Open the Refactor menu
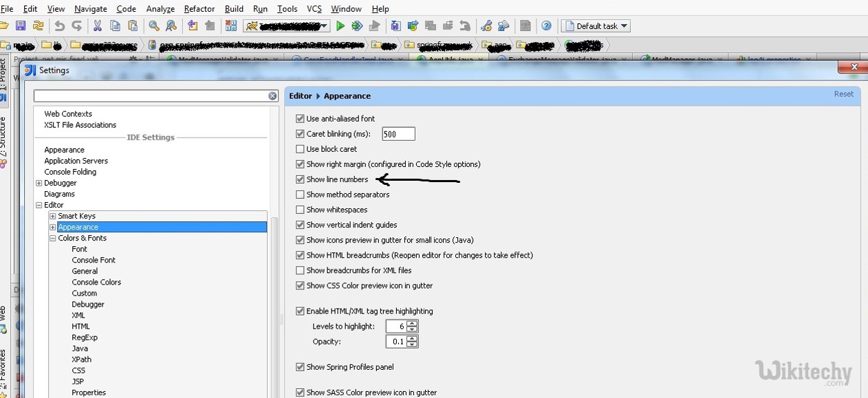 coord(199,9)
